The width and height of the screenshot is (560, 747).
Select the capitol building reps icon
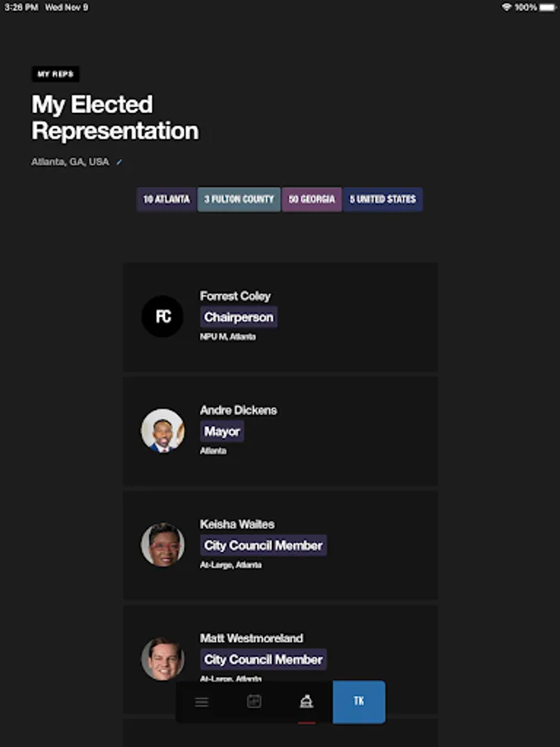pos(306,702)
